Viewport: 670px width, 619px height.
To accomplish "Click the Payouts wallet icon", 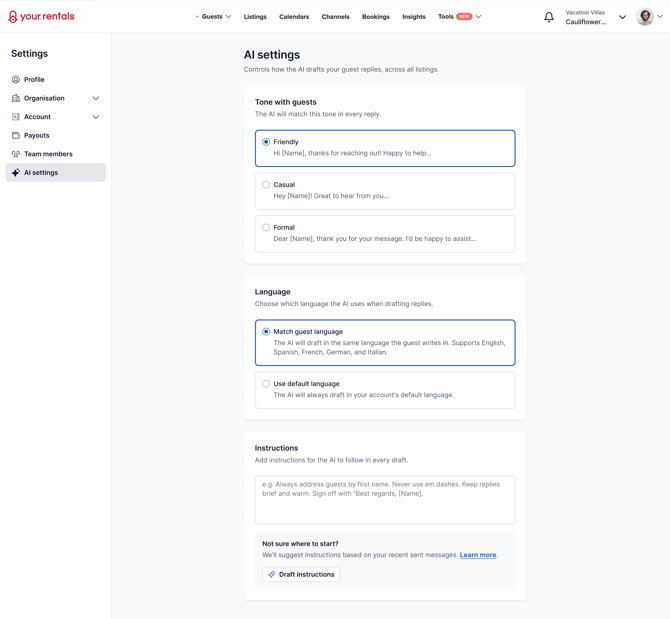I will tap(16, 135).
